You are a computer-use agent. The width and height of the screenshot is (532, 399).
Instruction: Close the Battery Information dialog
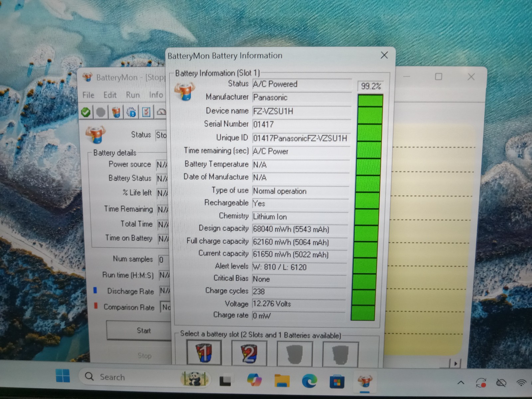(384, 55)
